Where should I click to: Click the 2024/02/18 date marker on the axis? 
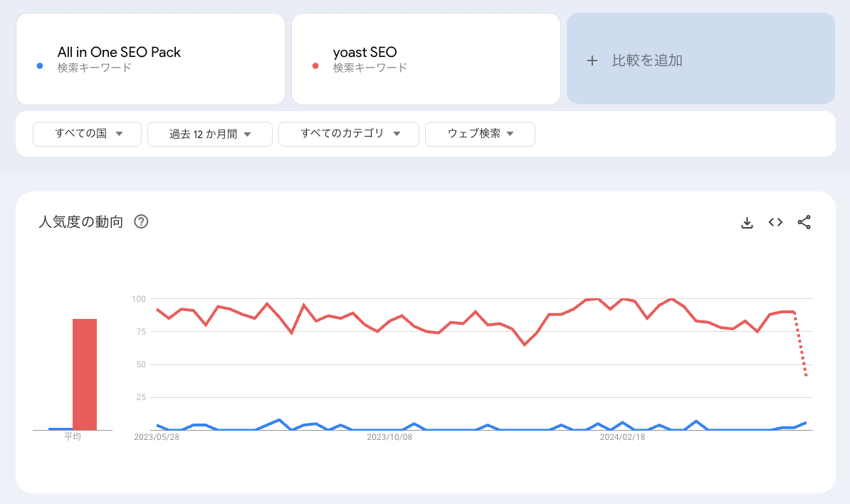[x=622, y=437]
